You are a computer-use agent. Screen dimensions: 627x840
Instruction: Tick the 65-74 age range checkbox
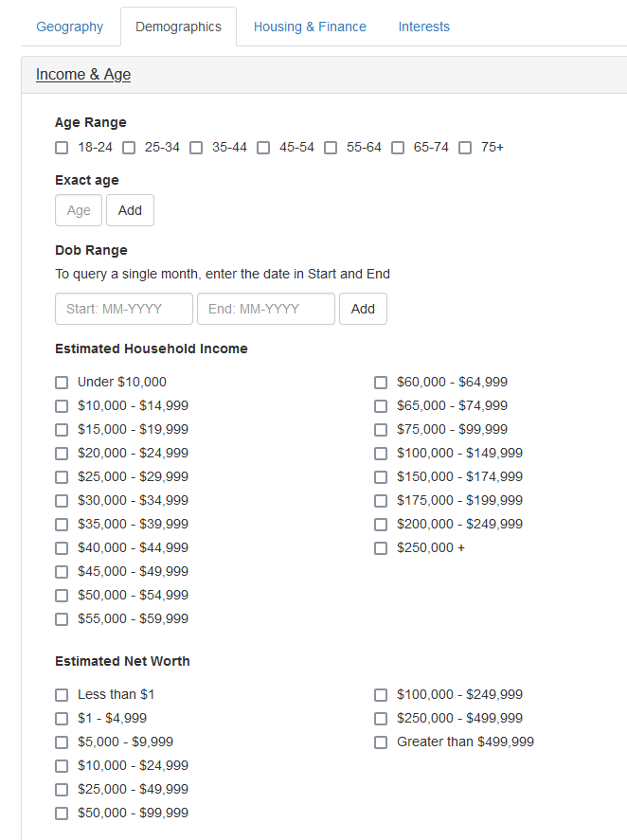398,148
